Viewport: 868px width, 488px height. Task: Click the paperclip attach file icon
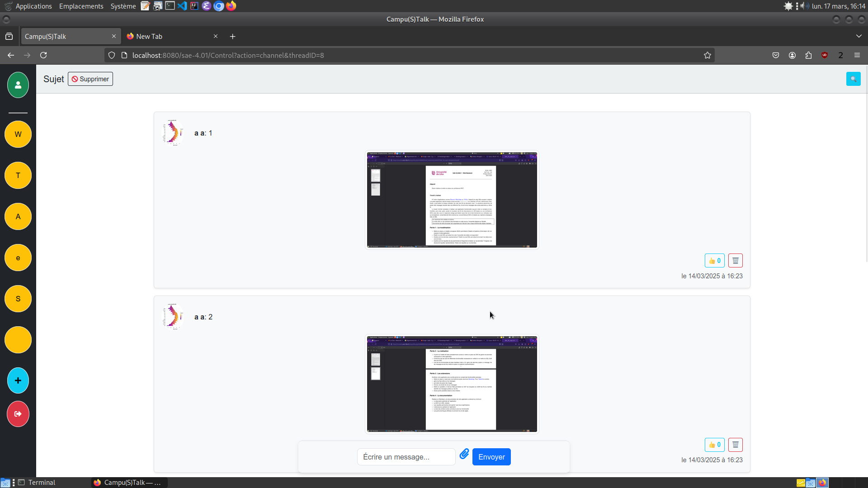click(464, 454)
